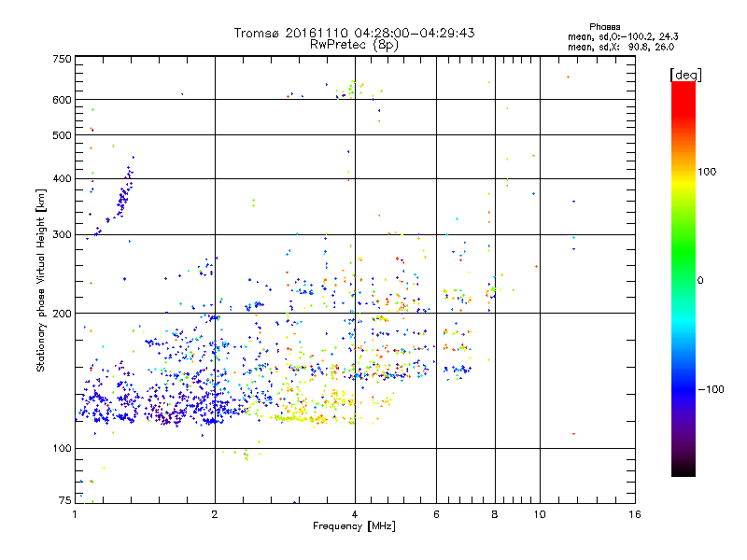Click y-axis tick label '600'
The image size is (747, 560).
pos(62,100)
